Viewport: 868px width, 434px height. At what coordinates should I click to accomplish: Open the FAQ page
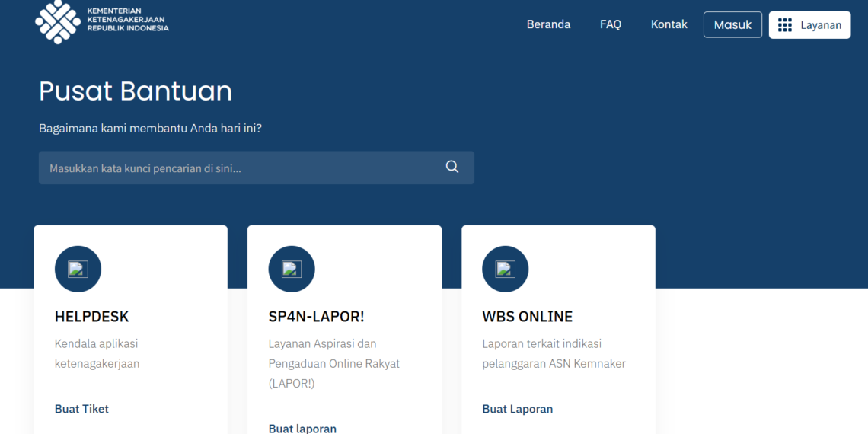[x=611, y=24]
